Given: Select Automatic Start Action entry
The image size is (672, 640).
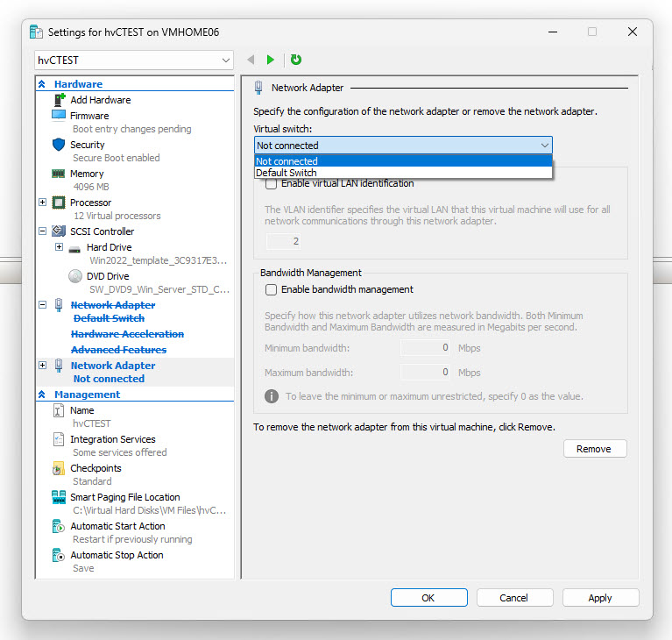Looking at the screenshot, I should pyautogui.click(x=117, y=526).
